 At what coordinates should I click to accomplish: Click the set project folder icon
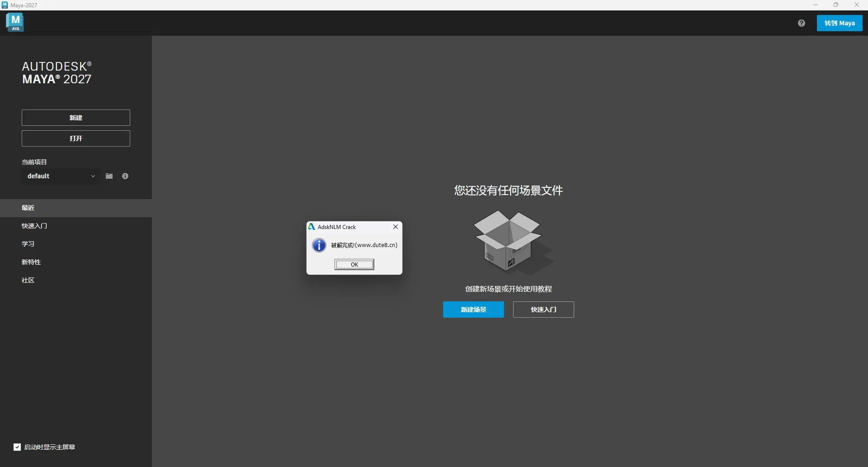109,176
